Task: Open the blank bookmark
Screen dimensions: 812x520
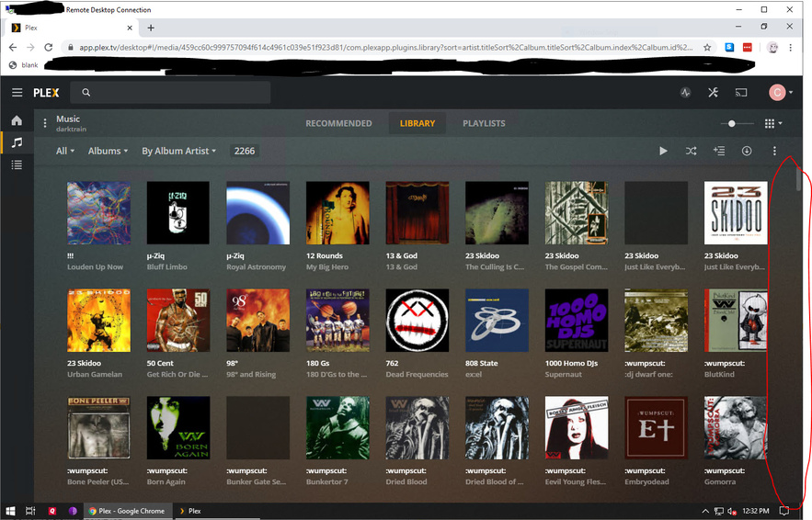Action: 24,65
